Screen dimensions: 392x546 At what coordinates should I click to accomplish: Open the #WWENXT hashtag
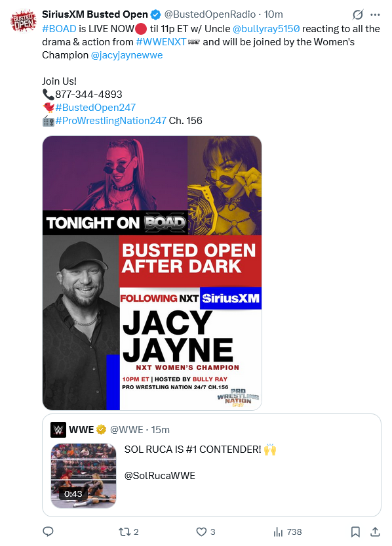(161, 42)
